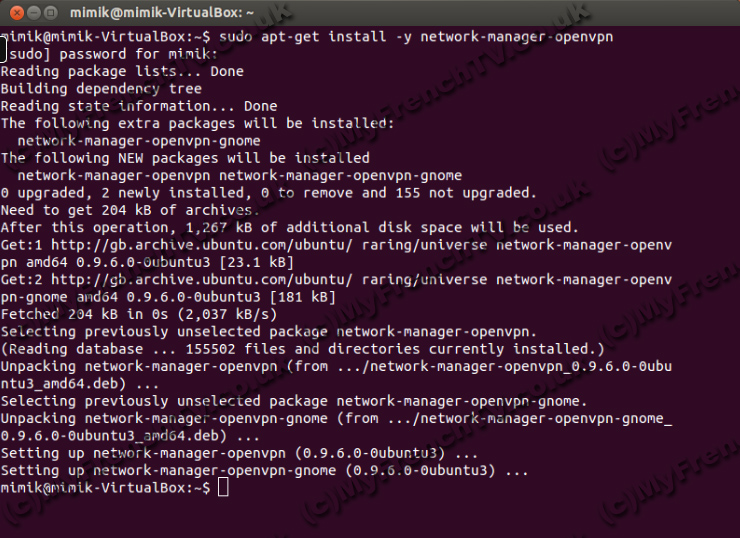Click 'The following NEW packages will be installed'

pos(185,158)
